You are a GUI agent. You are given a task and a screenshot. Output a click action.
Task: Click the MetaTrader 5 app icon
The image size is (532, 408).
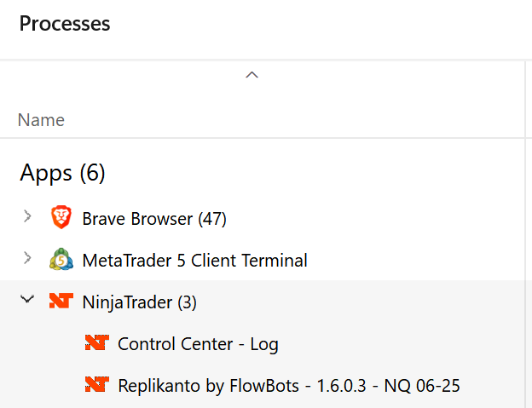coord(60,260)
